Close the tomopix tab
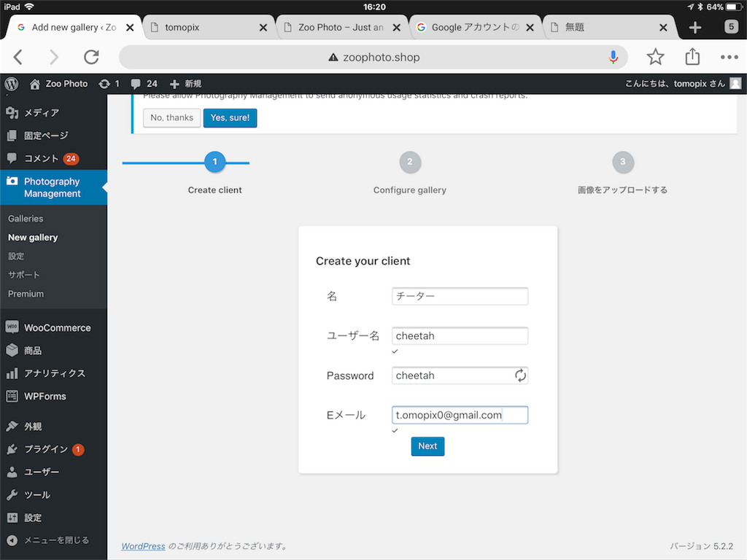This screenshot has height=560, width=747. coord(263,28)
